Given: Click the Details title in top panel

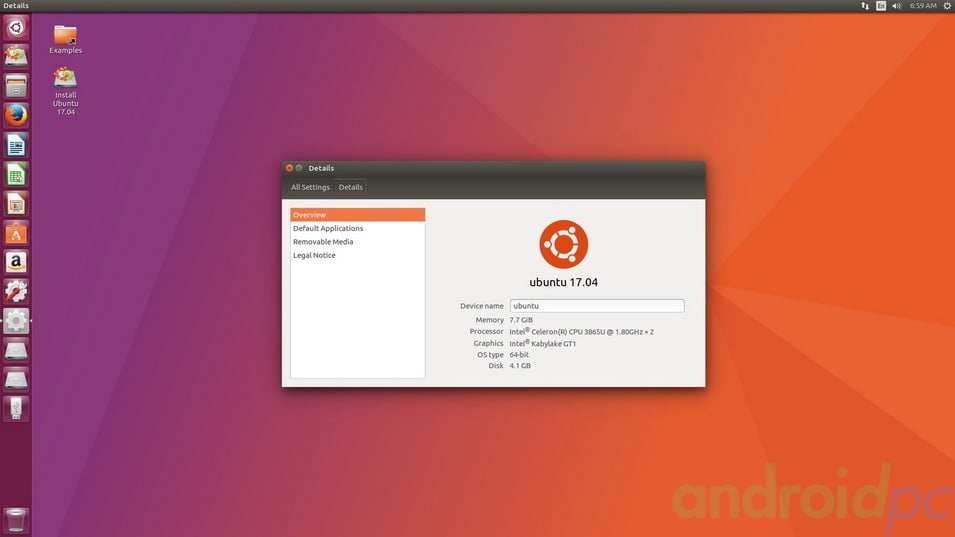Looking at the screenshot, I should click(x=16, y=5).
